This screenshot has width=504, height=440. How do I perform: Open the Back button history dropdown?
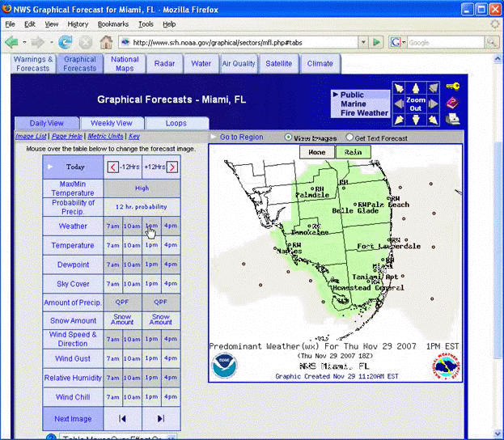click(24, 42)
